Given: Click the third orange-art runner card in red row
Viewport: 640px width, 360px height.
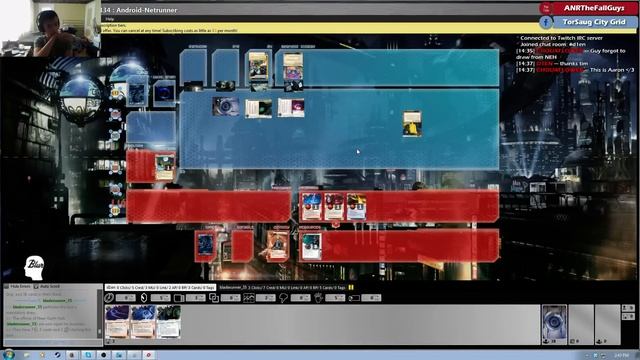Looking at the screenshot, I should (356, 207).
